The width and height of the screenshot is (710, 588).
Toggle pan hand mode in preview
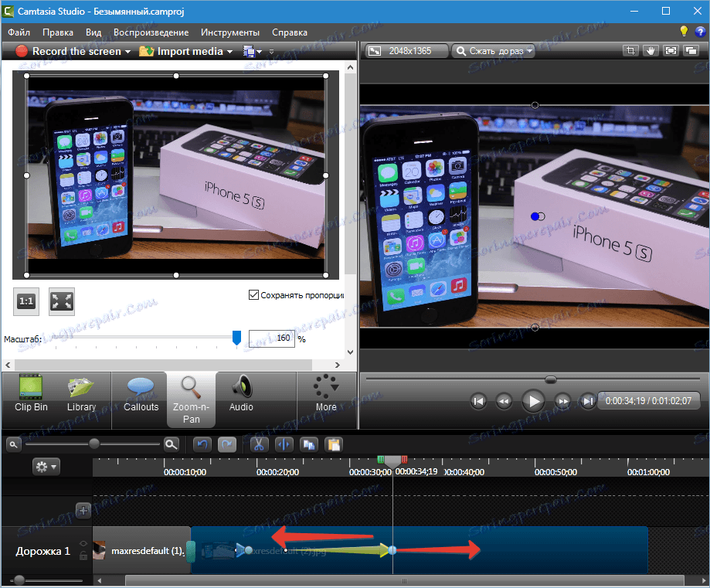click(x=651, y=51)
